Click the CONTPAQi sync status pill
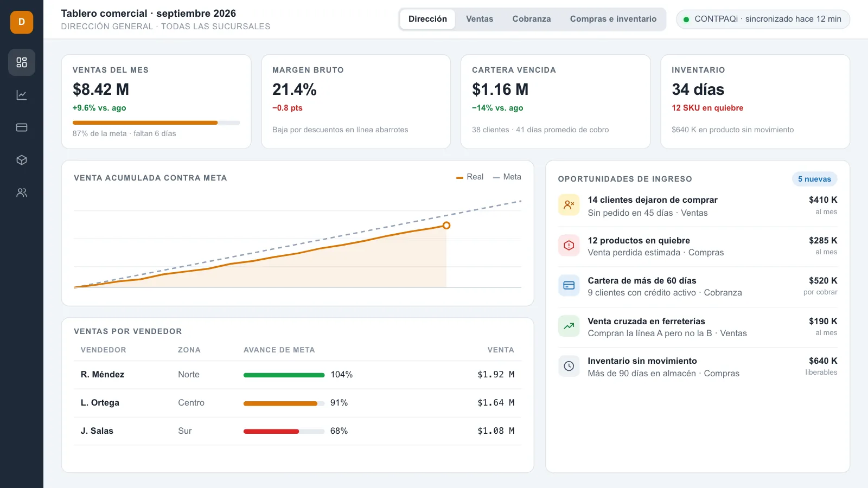The image size is (868, 488). point(763,19)
